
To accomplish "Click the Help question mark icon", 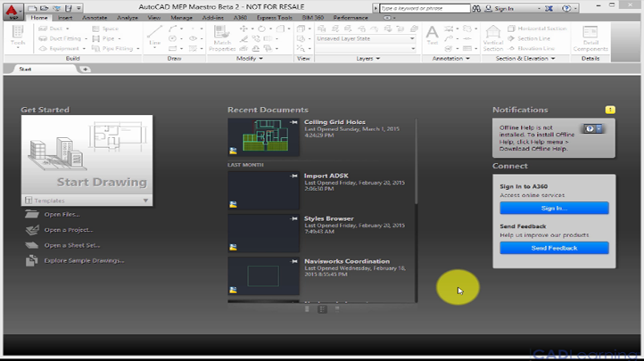I will click(x=566, y=8).
